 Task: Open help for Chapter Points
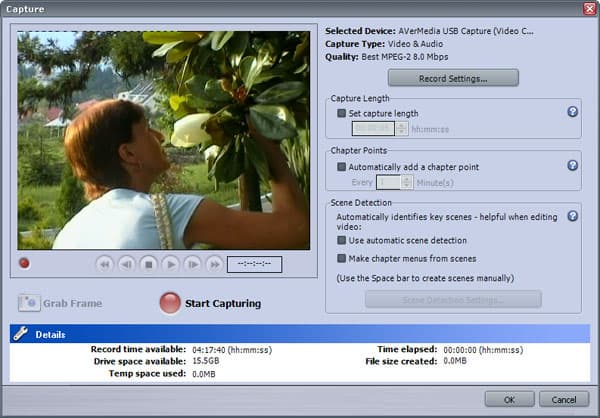tap(572, 165)
